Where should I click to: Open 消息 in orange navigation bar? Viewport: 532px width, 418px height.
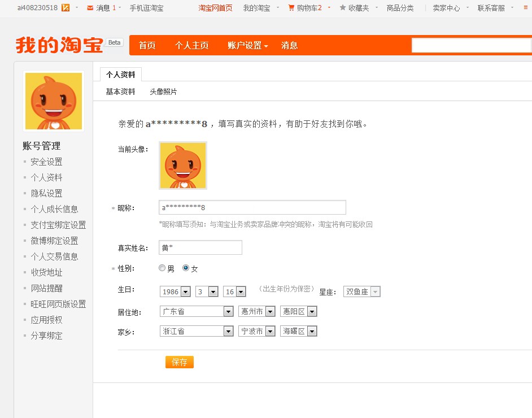289,45
